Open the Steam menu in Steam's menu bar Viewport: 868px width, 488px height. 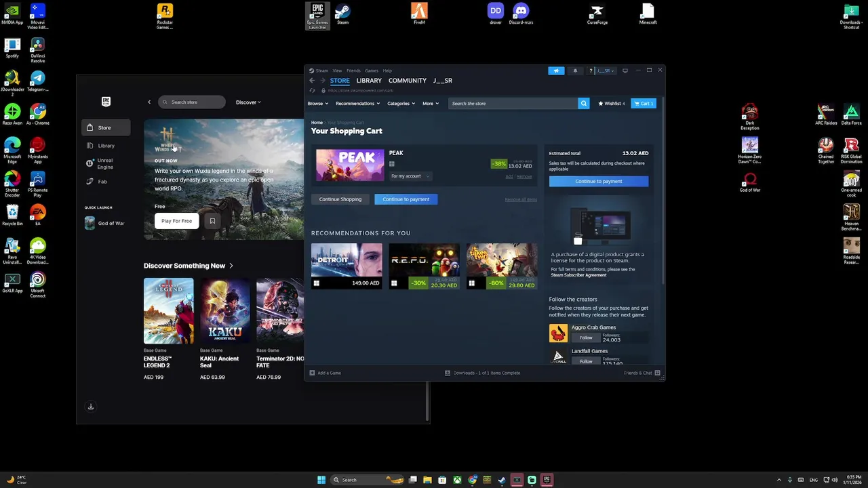[x=321, y=70]
